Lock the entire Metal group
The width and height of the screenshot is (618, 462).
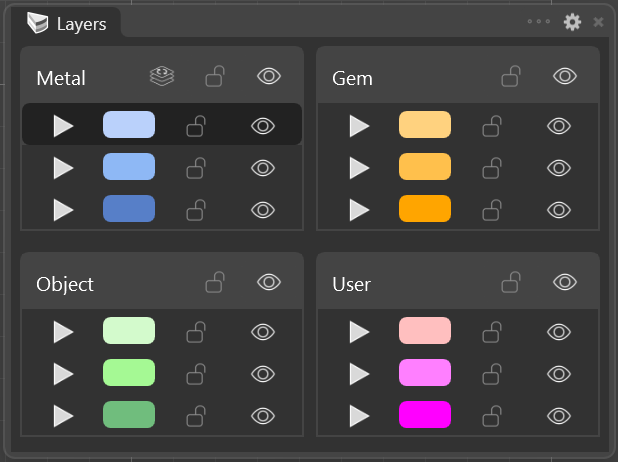coord(215,76)
